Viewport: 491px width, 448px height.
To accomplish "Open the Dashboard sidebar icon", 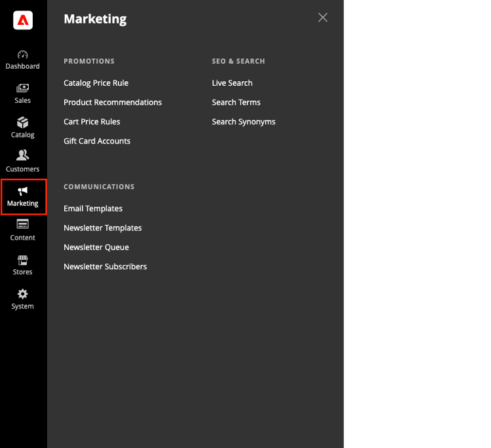I will pos(22,55).
